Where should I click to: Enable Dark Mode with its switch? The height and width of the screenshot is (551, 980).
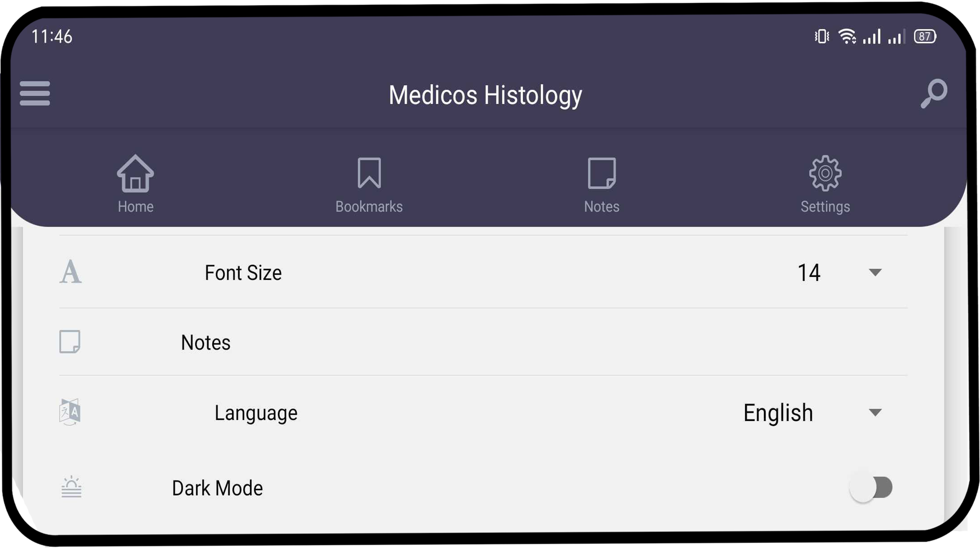(x=871, y=487)
